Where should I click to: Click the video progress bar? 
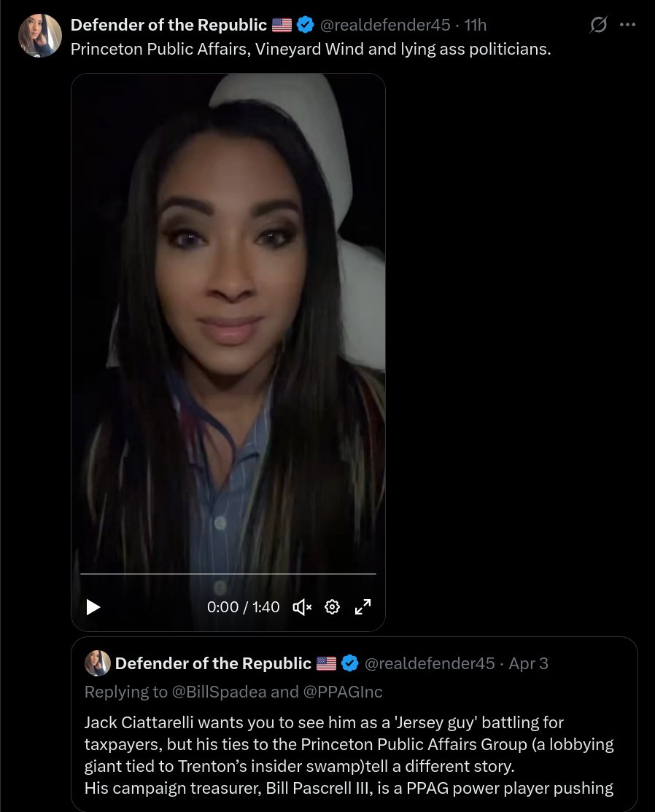(x=228, y=574)
